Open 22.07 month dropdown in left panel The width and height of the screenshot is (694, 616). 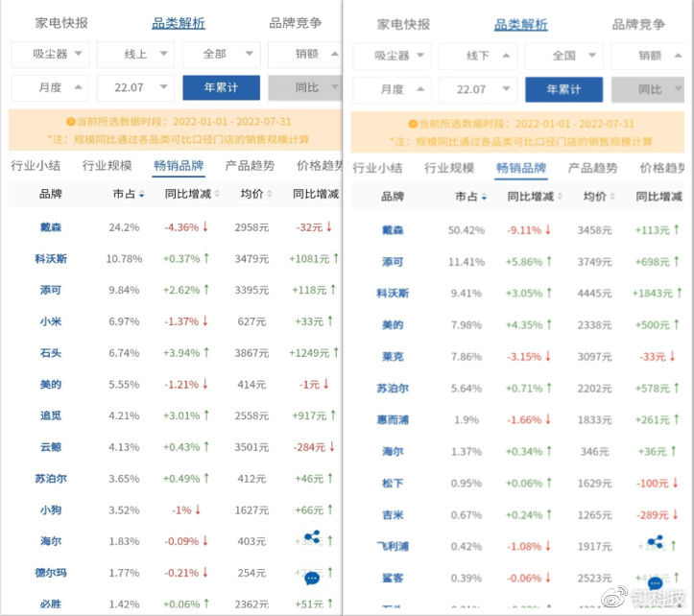(135, 87)
